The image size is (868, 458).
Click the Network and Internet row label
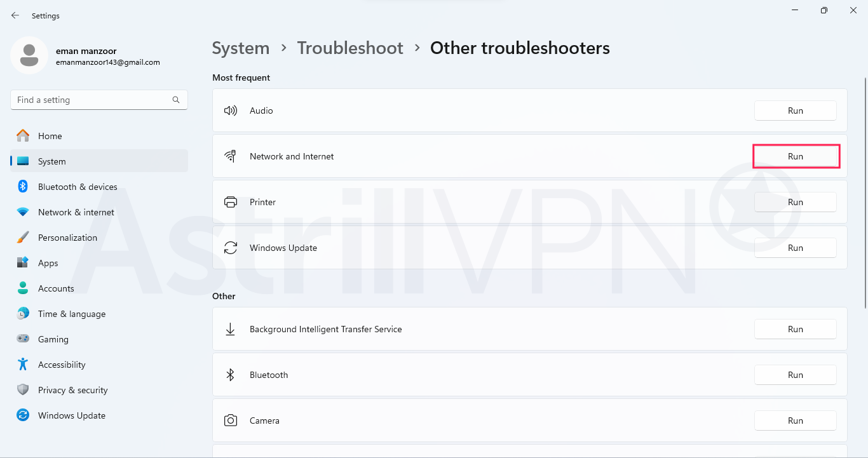(292, 156)
